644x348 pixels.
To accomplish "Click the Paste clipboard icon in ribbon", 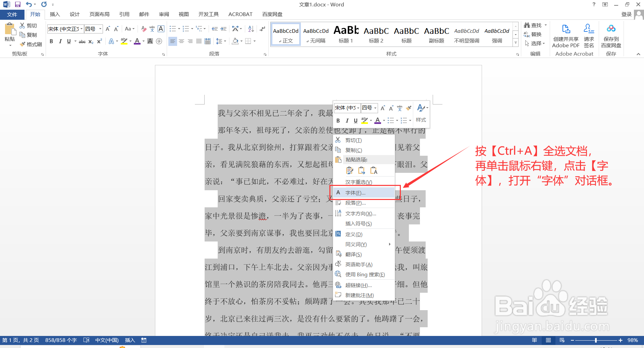I will tap(10, 29).
